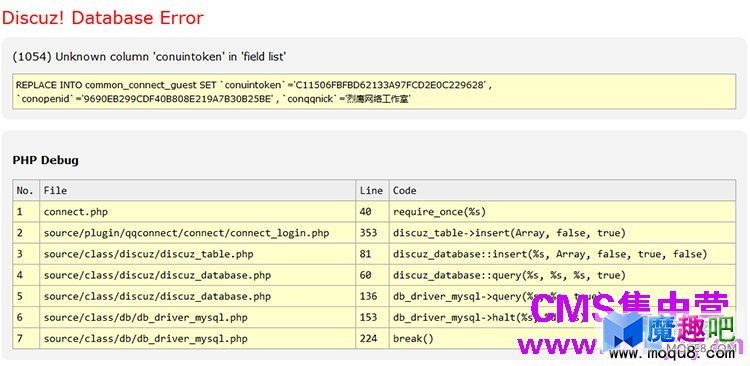Click the PHP Debug section title
This screenshot has width=750, height=366.
click(x=45, y=160)
